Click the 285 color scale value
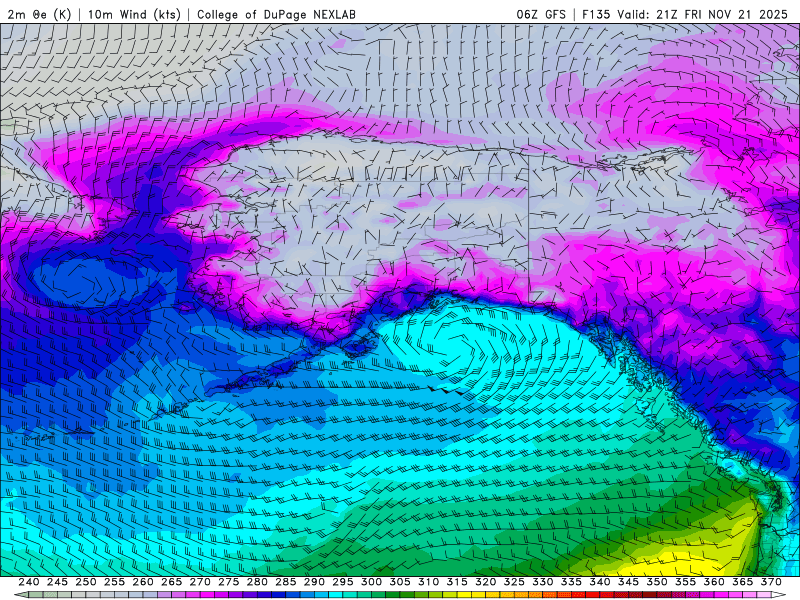Viewport: 800px width, 600px height. (x=286, y=582)
